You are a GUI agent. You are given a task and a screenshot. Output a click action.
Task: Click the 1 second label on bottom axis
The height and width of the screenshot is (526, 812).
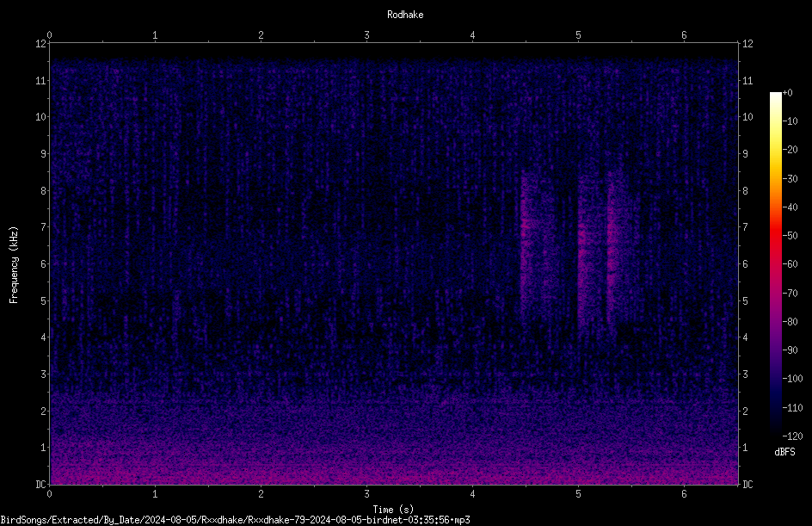pos(155,494)
